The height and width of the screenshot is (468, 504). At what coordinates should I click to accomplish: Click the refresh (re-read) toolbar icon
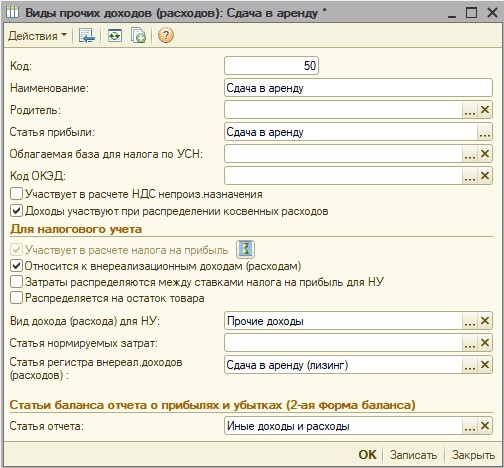coord(115,35)
